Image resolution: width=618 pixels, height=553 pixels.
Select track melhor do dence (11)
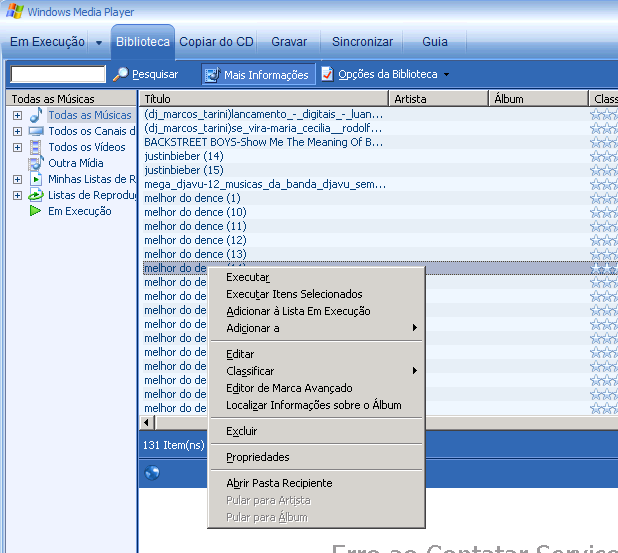coord(195,226)
